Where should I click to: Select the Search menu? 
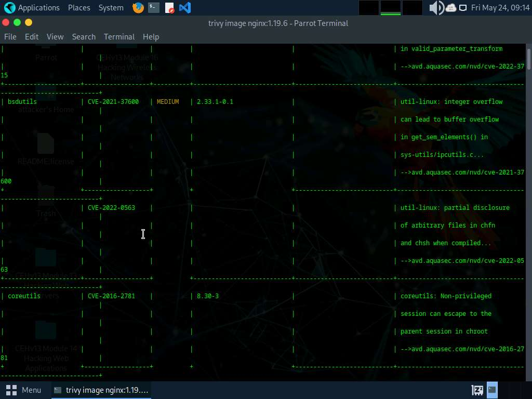coord(84,37)
